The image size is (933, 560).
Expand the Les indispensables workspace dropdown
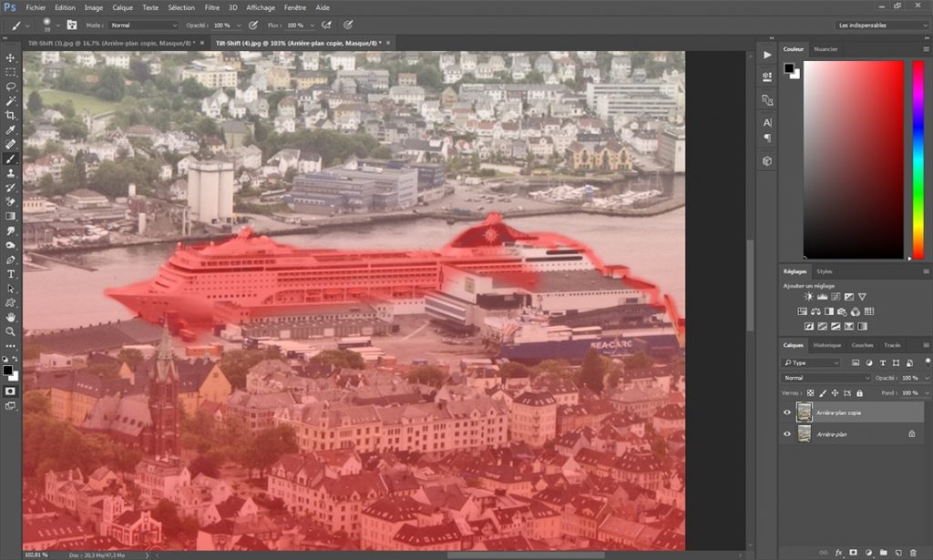pyautogui.click(x=881, y=25)
